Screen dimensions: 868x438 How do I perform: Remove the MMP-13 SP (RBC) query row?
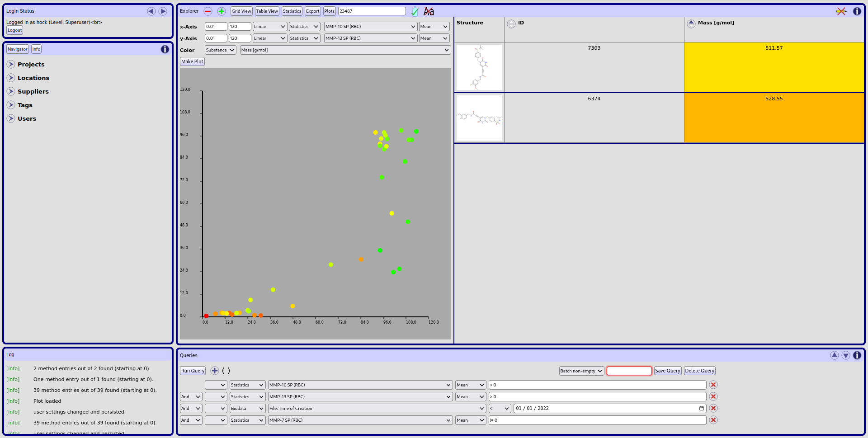click(713, 396)
